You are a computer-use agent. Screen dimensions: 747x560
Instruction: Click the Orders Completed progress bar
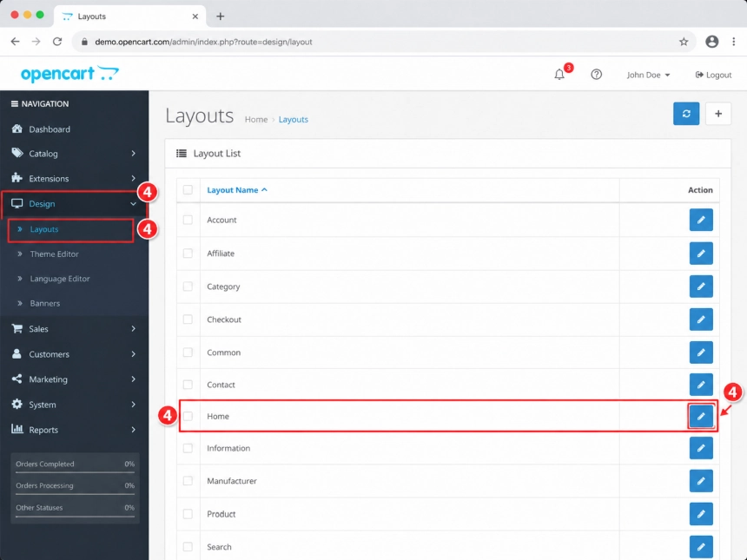pyautogui.click(x=75, y=472)
